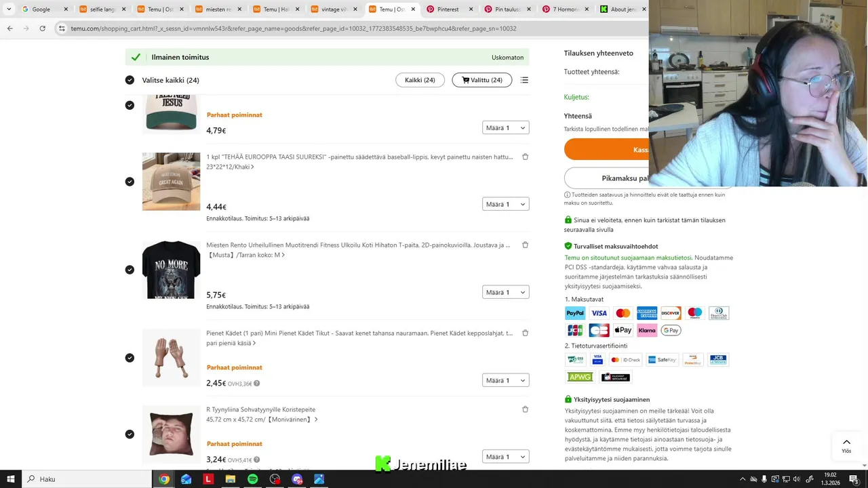Switch to the 7 Hormone browser tab

[x=565, y=9]
